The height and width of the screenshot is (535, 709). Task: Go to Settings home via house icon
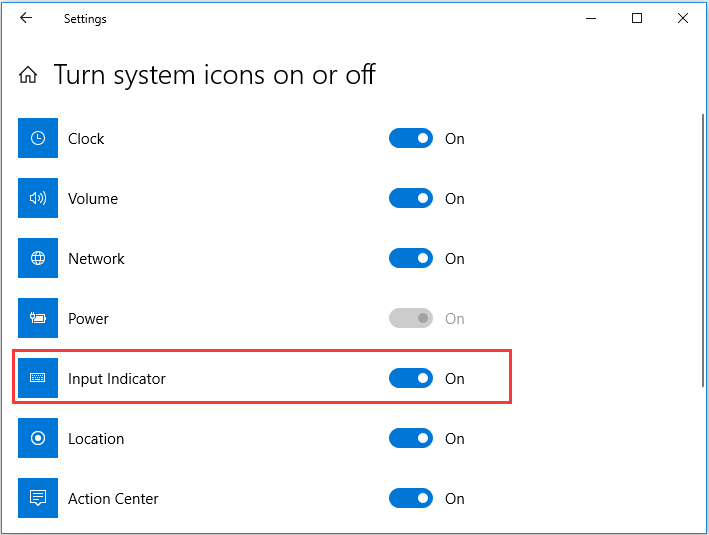(x=28, y=75)
